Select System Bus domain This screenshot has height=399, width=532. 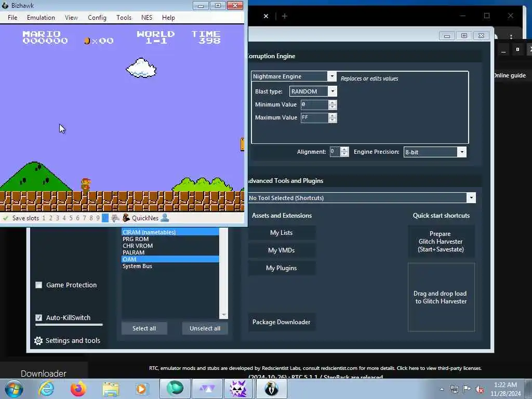[170, 266]
